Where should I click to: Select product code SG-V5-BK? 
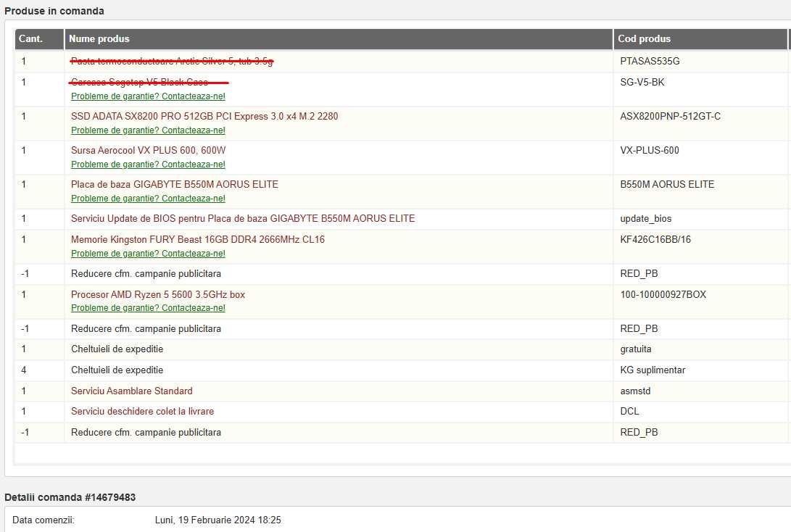point(642,82)
